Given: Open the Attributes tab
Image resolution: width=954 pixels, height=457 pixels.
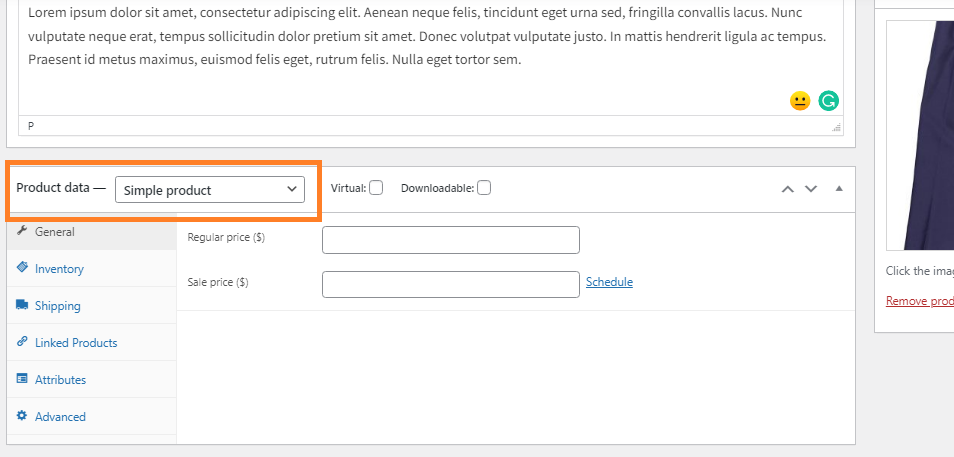Looking at the screenshot, I should 92,380.
